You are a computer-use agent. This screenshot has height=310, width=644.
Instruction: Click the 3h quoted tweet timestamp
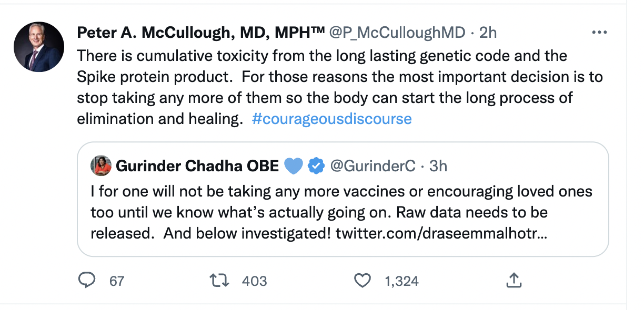pos(438,166)
